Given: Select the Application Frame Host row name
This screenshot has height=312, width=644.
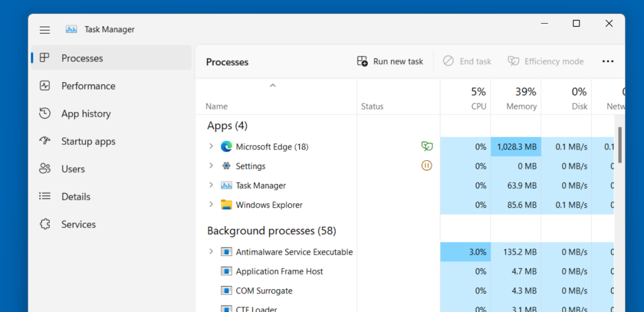Looking at the screenshot, I should click(x=279, y=271).
